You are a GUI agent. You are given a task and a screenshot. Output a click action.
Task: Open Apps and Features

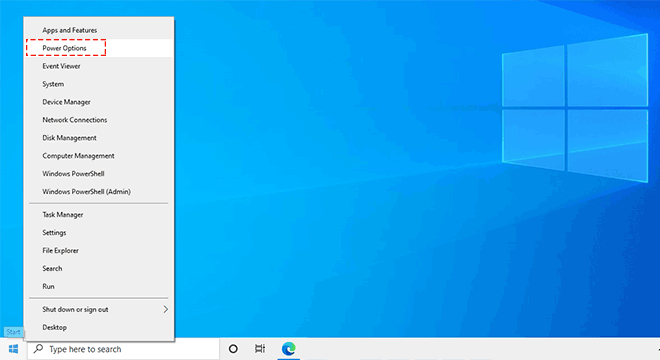tap(99, 30)
